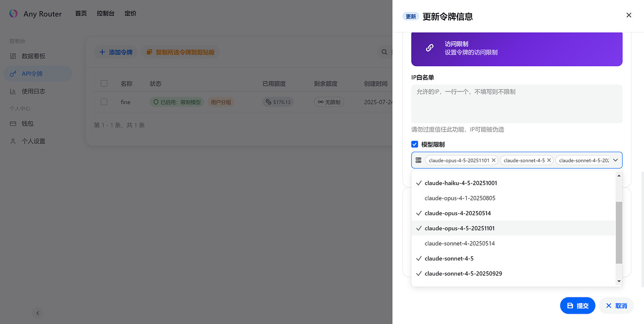Click the Any Router logo icon

14,14
